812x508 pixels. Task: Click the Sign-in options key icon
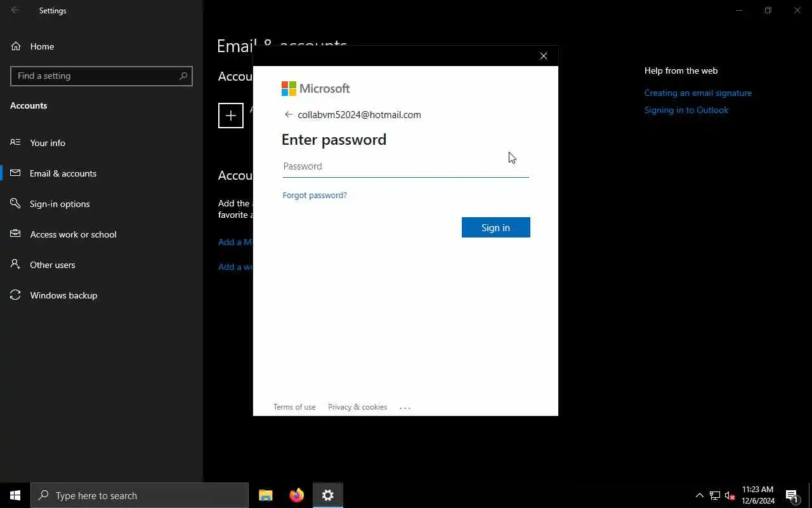(x=15, y=203)
